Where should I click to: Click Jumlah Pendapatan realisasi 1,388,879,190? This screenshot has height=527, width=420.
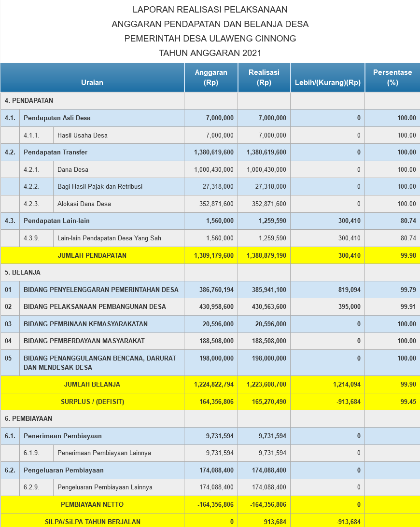click(266, 255)
